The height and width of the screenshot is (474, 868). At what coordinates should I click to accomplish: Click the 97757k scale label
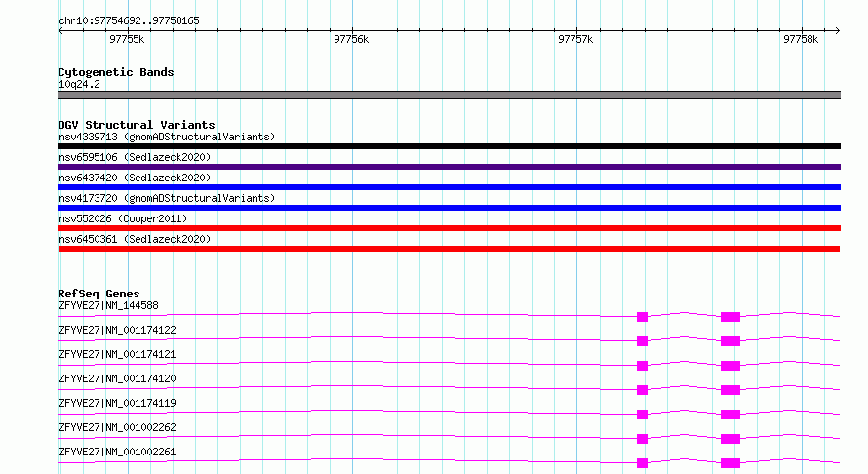click(575, 39)
